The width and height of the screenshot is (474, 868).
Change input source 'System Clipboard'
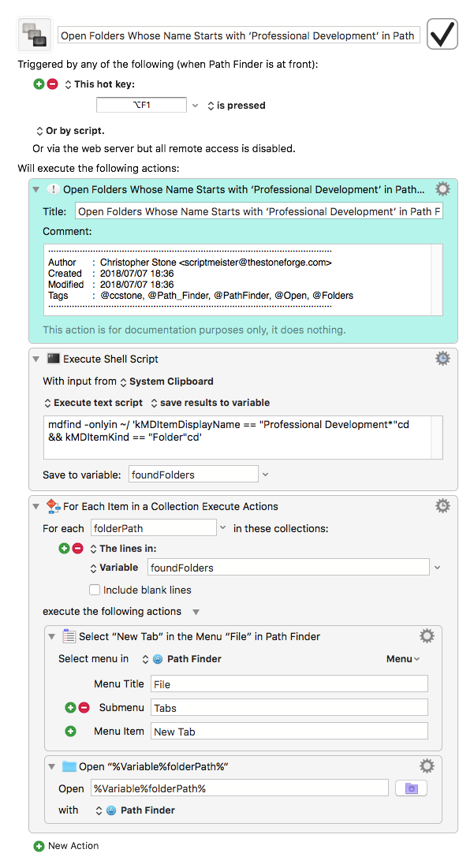coord(166,382)
